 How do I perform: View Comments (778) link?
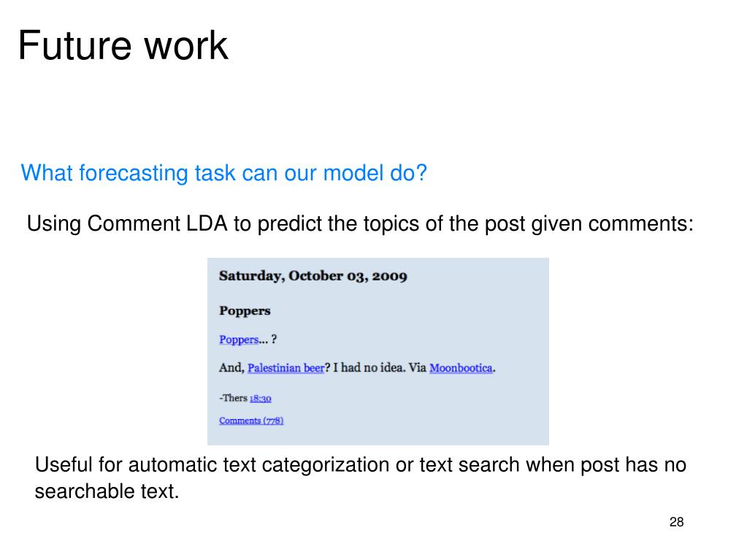tap(251, 421)
